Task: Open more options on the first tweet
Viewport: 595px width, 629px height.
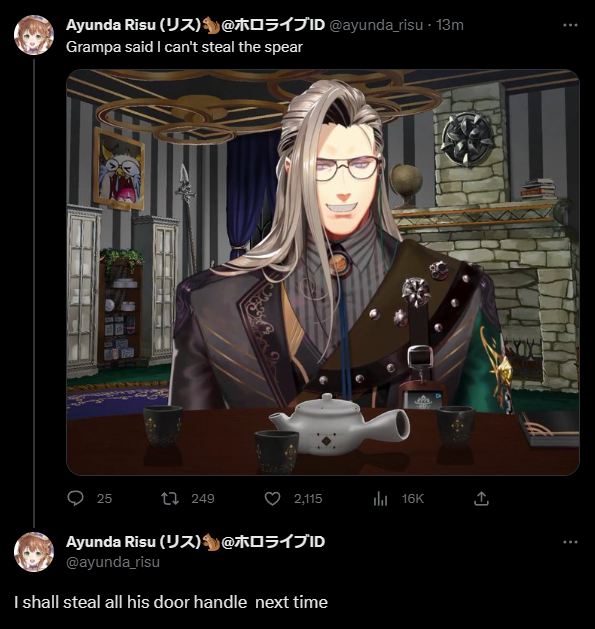Action: pos(570,25)
